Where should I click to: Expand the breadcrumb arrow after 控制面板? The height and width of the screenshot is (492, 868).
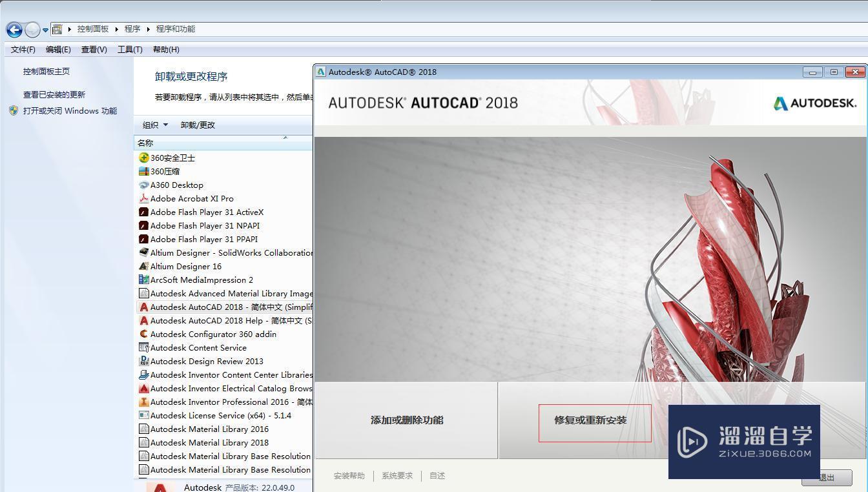tap(118, 29)
